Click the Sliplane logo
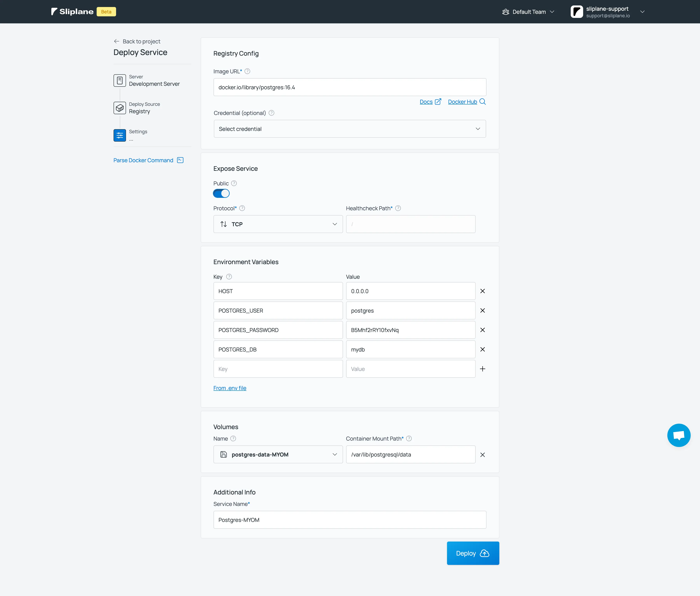 pos(72,11)
